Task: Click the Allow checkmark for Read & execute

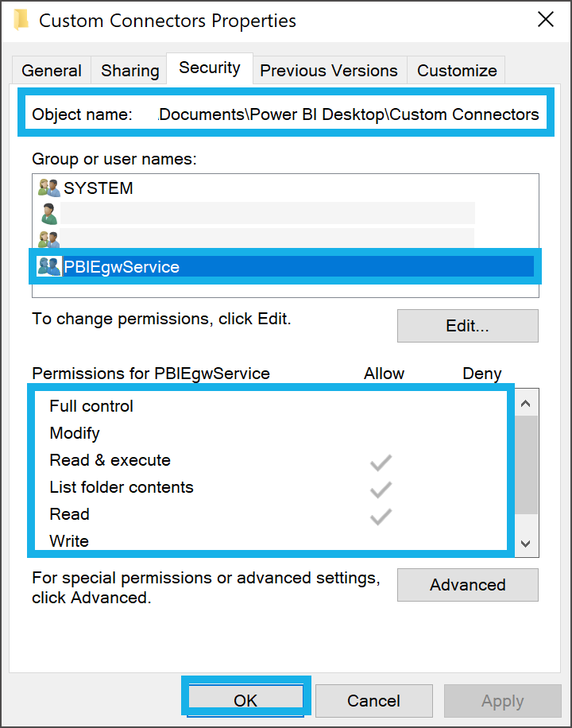Action: coord(381,463)
